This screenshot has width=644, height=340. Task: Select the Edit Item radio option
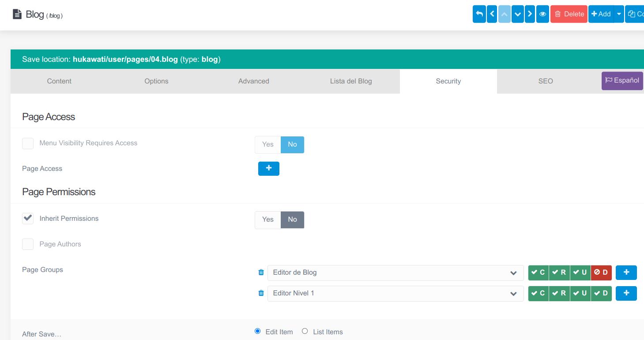(x=258, y=331)
